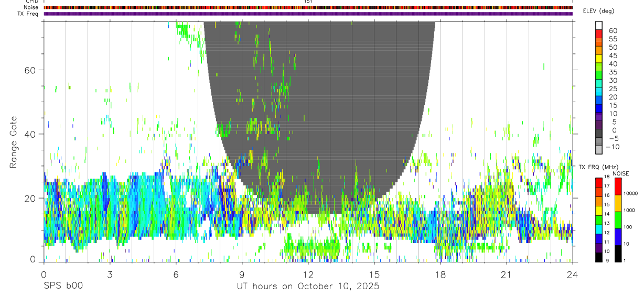
Task: Click the '16' value on TX FRQ colorbar
Action: pyautogui.click(x=607, y=195)
